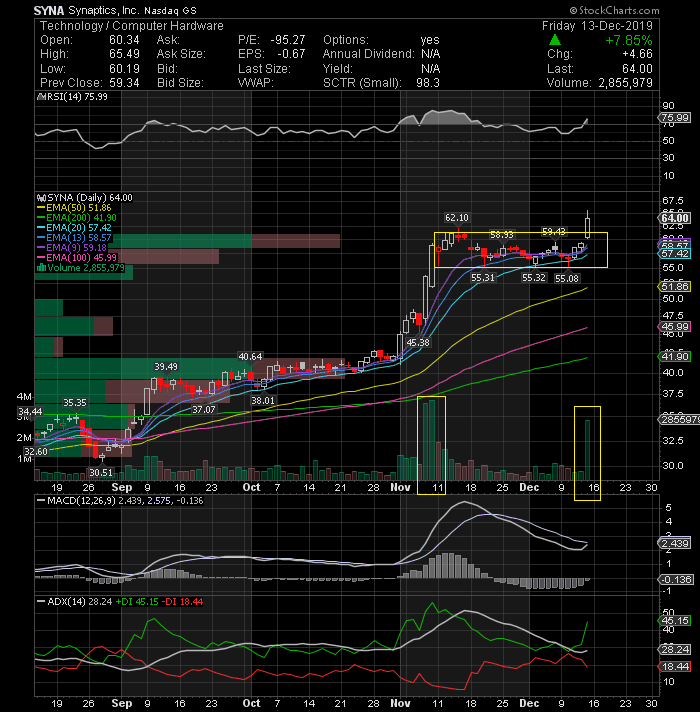Click the 35.35 price annotation

[75, 403]
